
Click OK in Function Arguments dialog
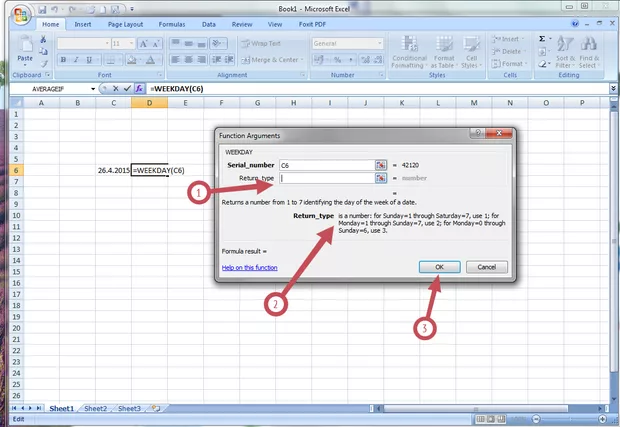439,267
